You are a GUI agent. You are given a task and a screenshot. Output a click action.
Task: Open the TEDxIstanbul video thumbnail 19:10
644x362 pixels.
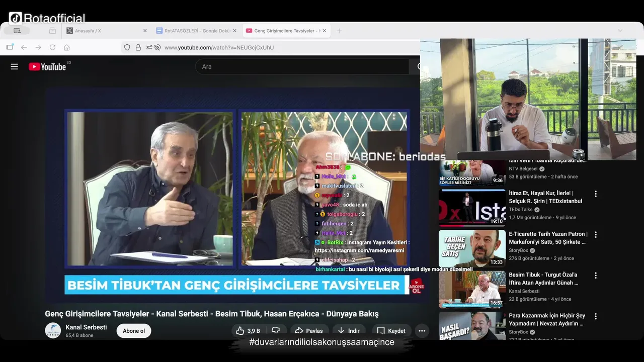coord(472,207)
